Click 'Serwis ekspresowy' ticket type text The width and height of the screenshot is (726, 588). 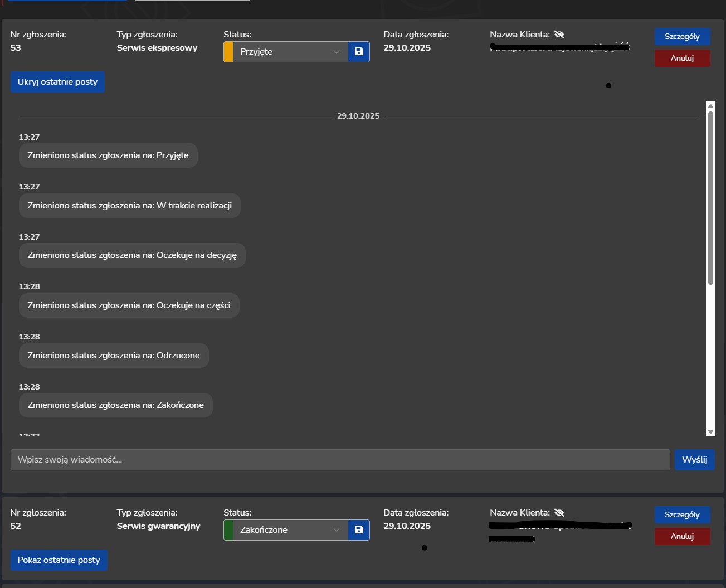click(157, 48)
